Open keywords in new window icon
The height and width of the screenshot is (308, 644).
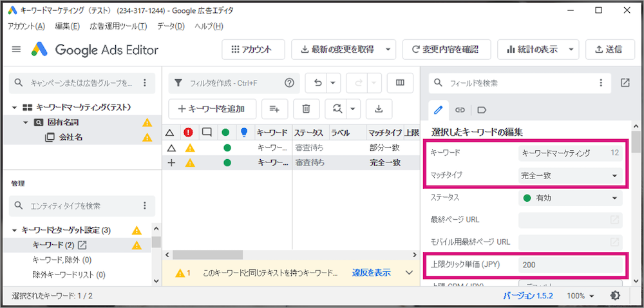(x=82, y=245)
